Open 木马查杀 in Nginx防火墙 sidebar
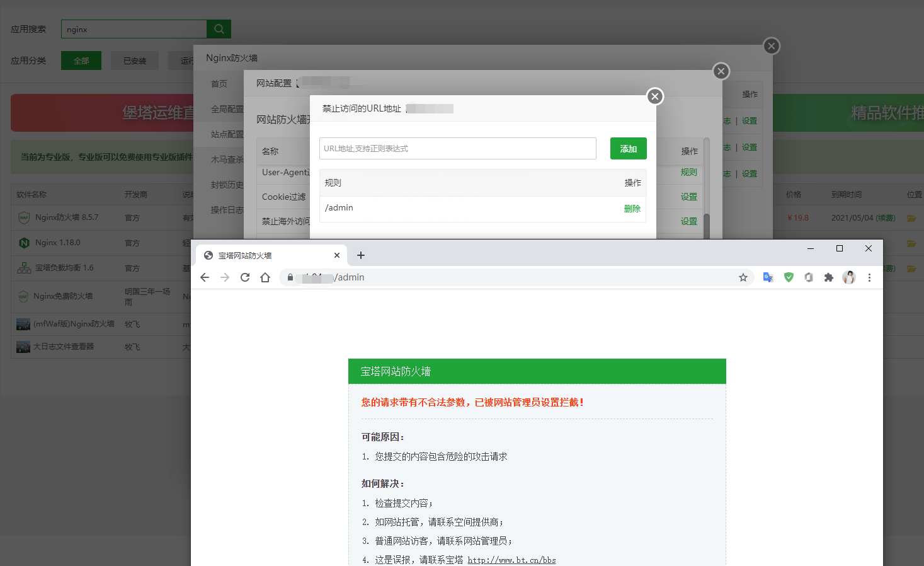924x566 pixels. pos(227,159)
